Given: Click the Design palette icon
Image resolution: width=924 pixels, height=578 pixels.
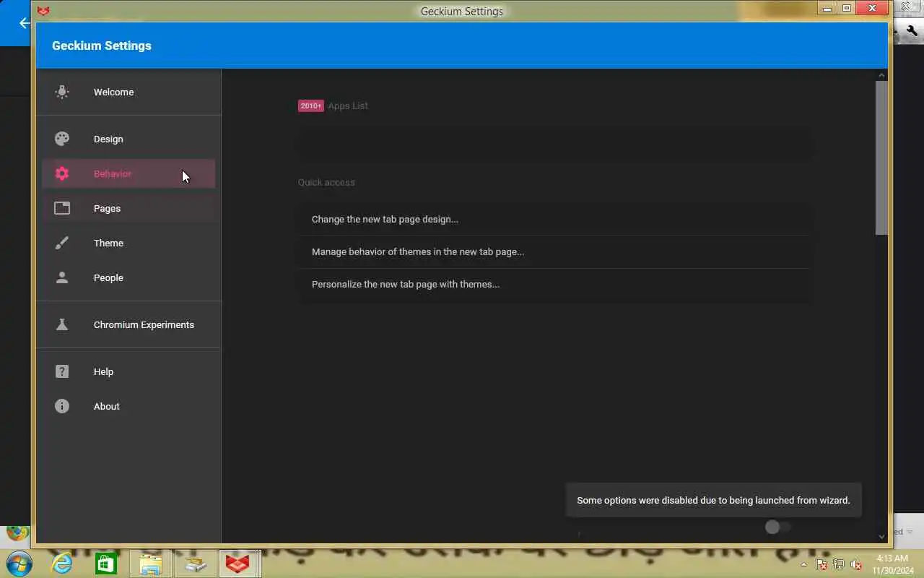Looking at the screenshot, I should (x=62, y=139).
